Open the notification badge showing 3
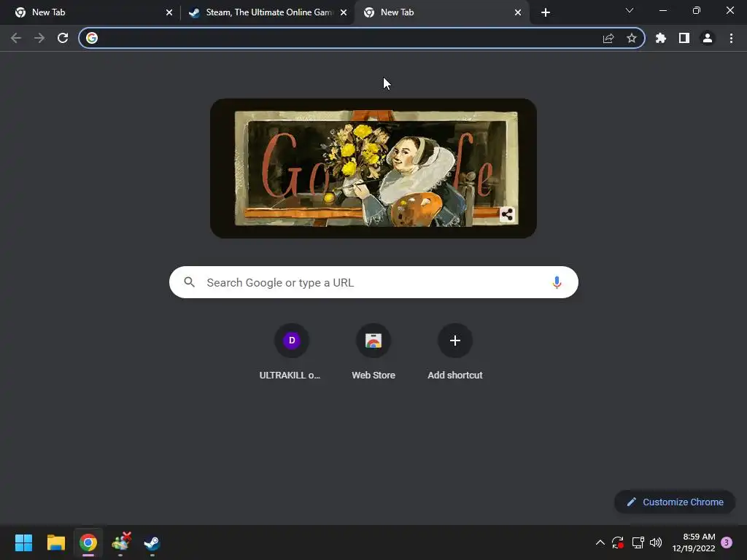This screenshot has width=747, height=560. (727, 542)
